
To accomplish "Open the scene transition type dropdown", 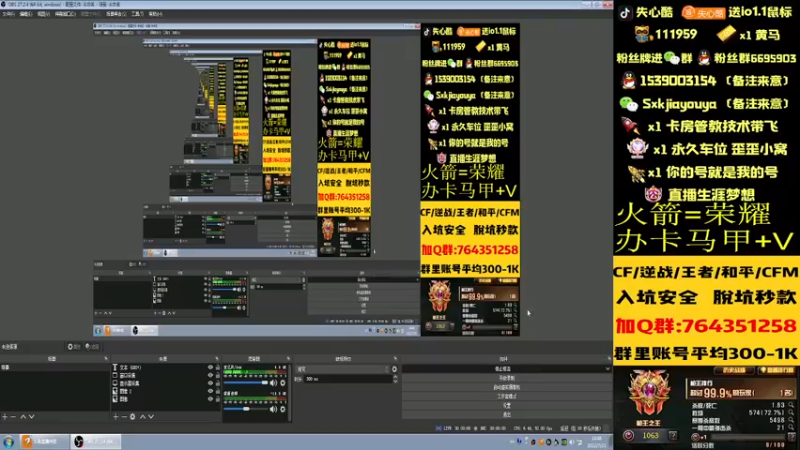I will click(x=342, y=369).
